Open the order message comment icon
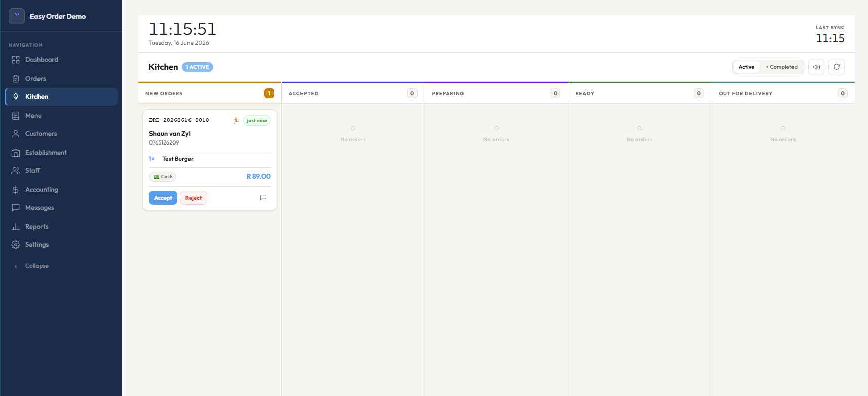 click(x=263, y=197)
